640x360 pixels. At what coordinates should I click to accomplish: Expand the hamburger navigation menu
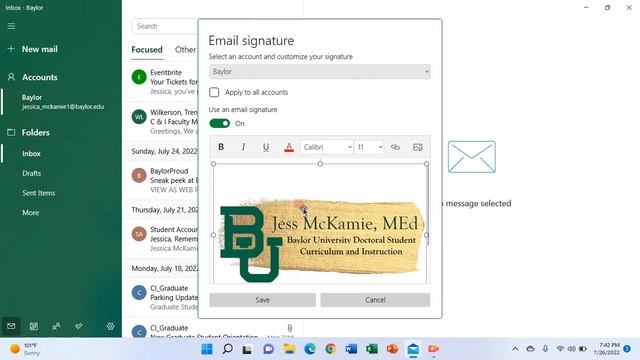point(11,26)
